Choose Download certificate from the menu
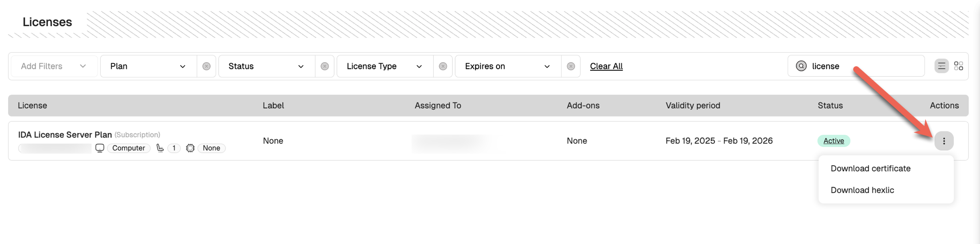The height and width of the screenshot is (244, 980). 870,169
